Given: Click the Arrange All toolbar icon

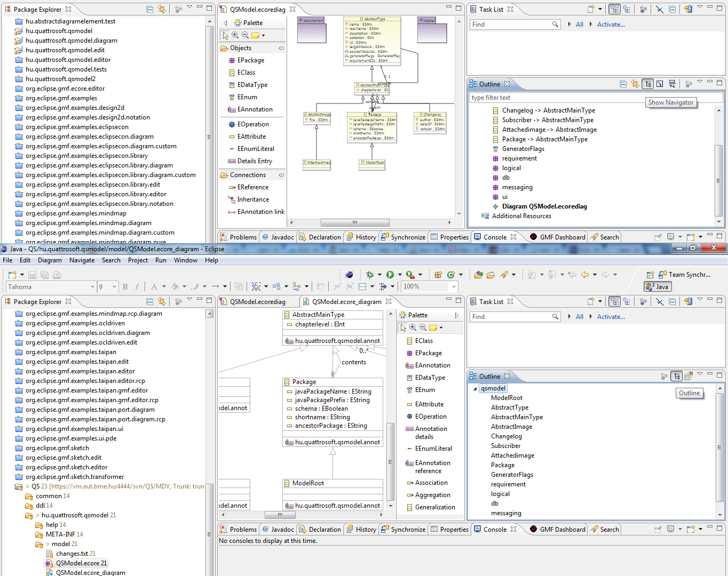Looking at the screenshot, I should click(276, 286).
